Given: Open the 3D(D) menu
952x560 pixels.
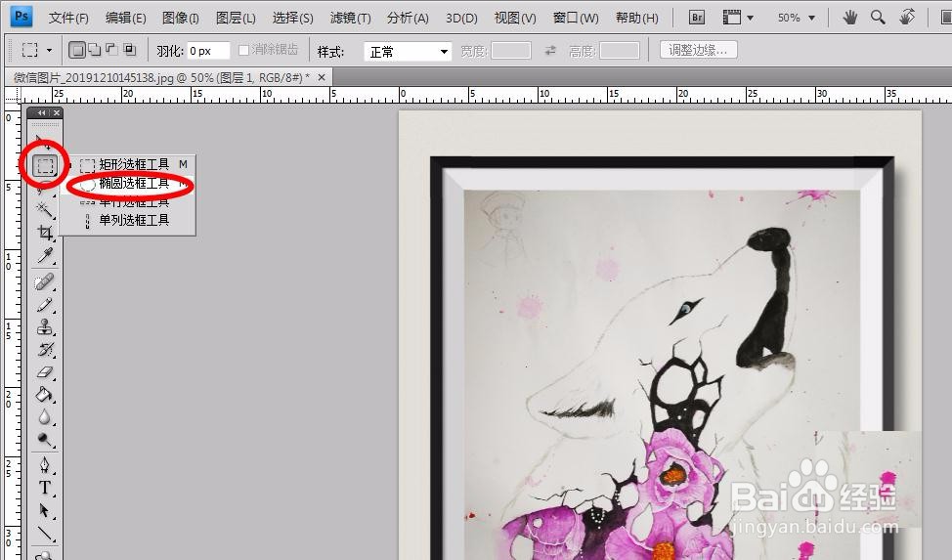Looking at the screenshot, I should 461,19.
